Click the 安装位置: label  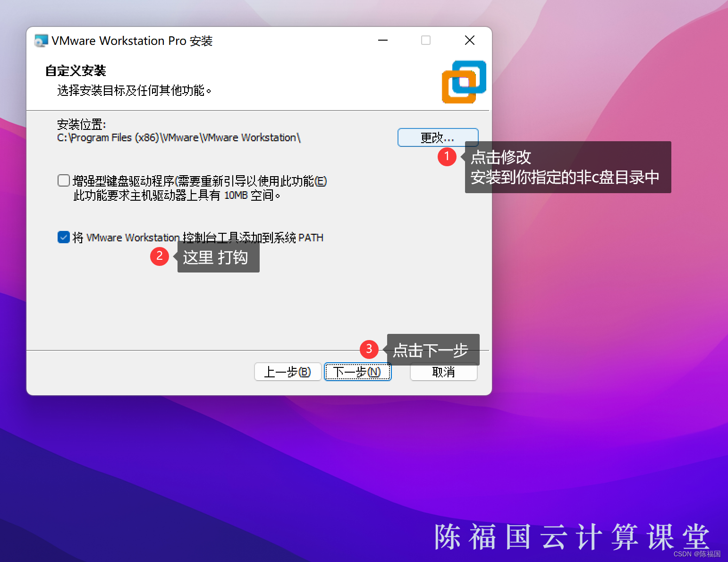[81, 124]
